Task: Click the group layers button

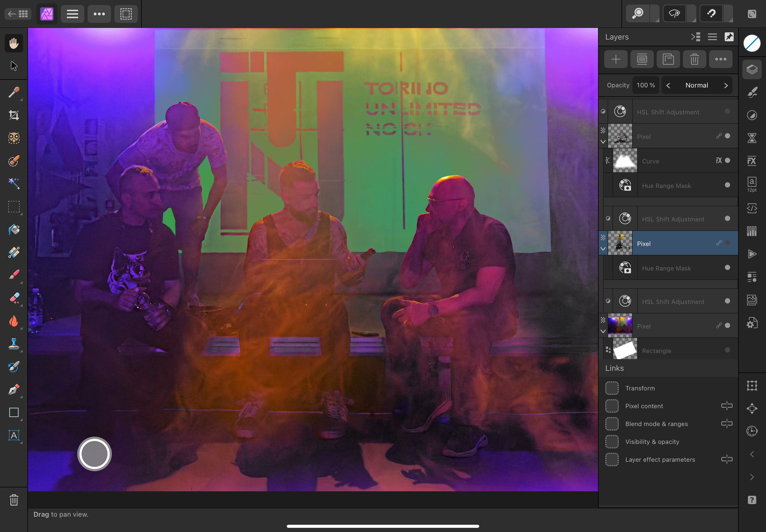Action: pos(668,59)
